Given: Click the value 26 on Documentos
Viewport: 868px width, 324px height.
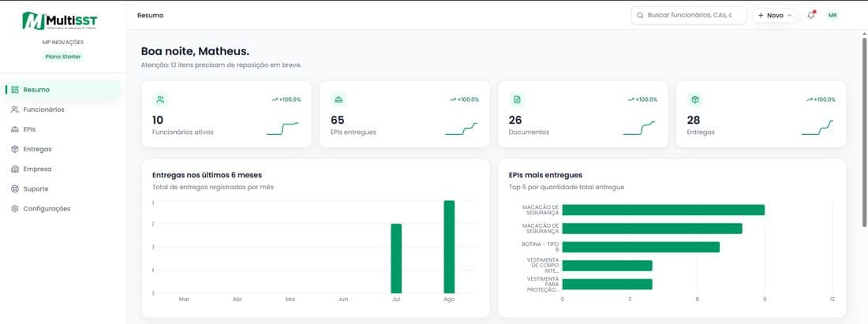Looking at the screenshot, I should pos(515,120).
